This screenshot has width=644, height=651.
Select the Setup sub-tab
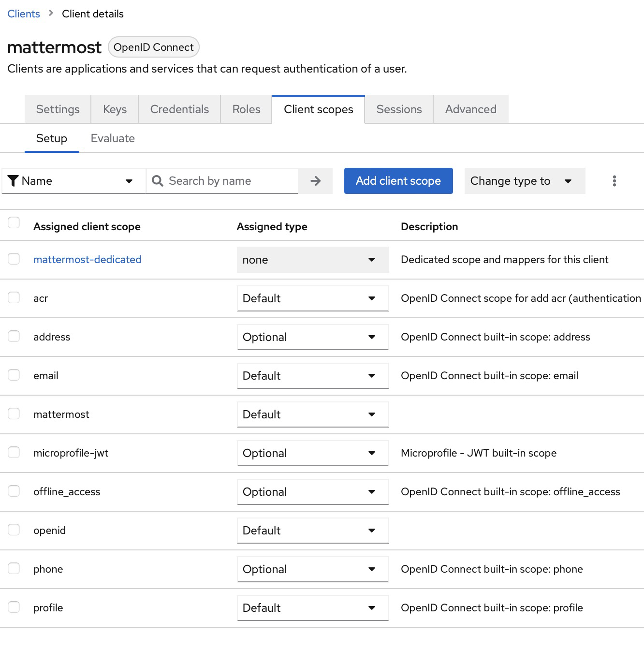(x=52, y=138)
